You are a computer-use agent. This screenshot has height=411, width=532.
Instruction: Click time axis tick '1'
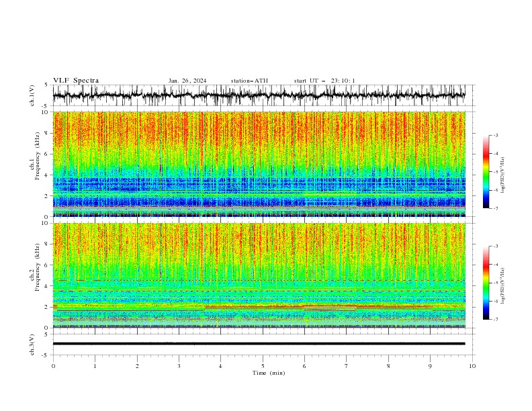tap(95, 366)
